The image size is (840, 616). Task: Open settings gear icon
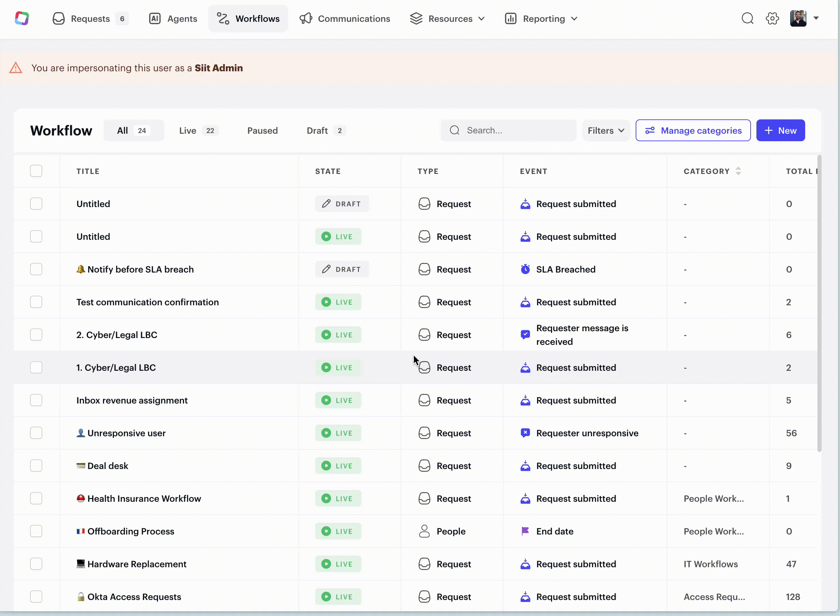point(772,18)
